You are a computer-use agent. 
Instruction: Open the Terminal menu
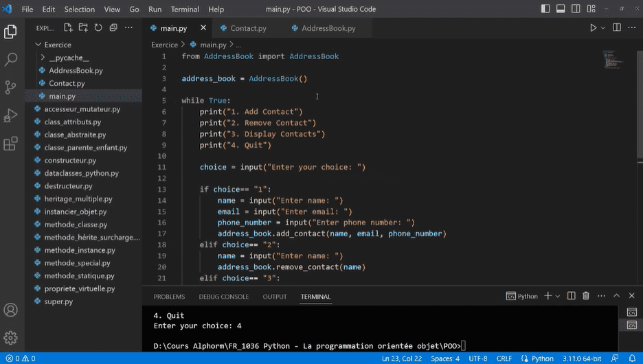pyautogui.click(x=185, y=9)
